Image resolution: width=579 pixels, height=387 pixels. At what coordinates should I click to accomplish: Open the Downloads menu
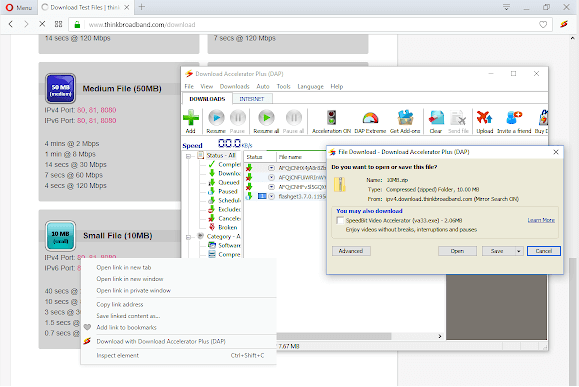point(234,86)
